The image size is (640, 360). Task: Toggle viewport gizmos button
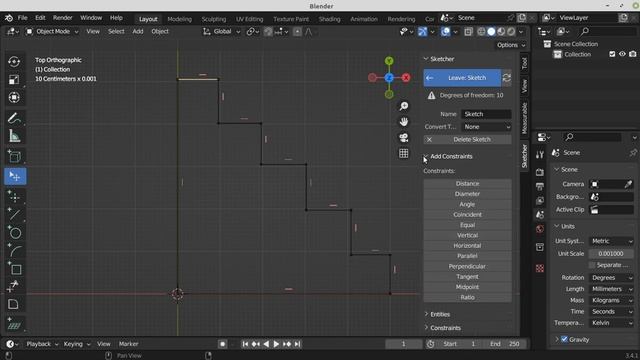(422, 31)
